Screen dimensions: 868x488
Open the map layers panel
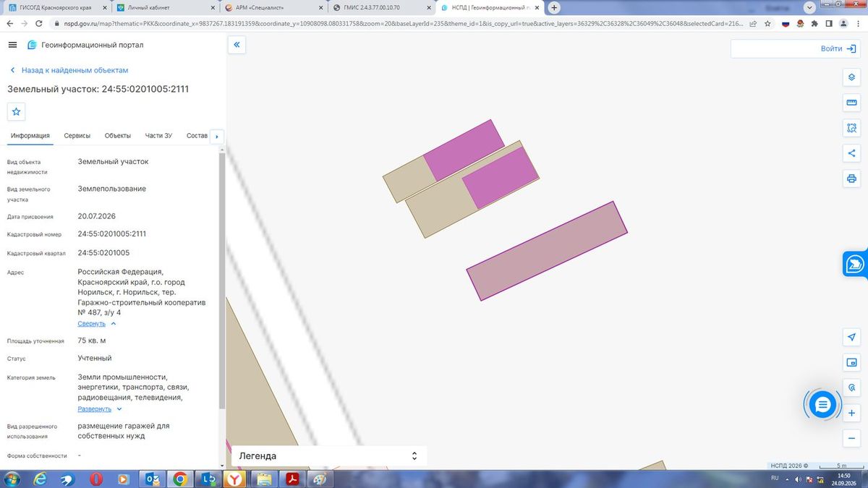point(851,77)
